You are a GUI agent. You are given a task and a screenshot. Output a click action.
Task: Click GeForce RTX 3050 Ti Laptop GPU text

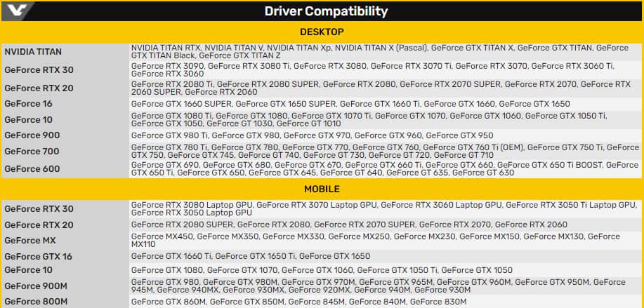[x=571, y=205]
